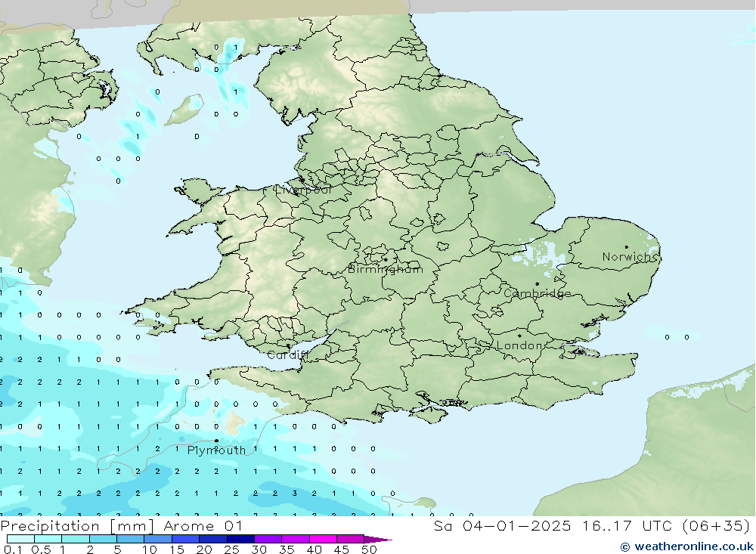
Task: Click the Liverpool city label
Action: click(303, 190)
